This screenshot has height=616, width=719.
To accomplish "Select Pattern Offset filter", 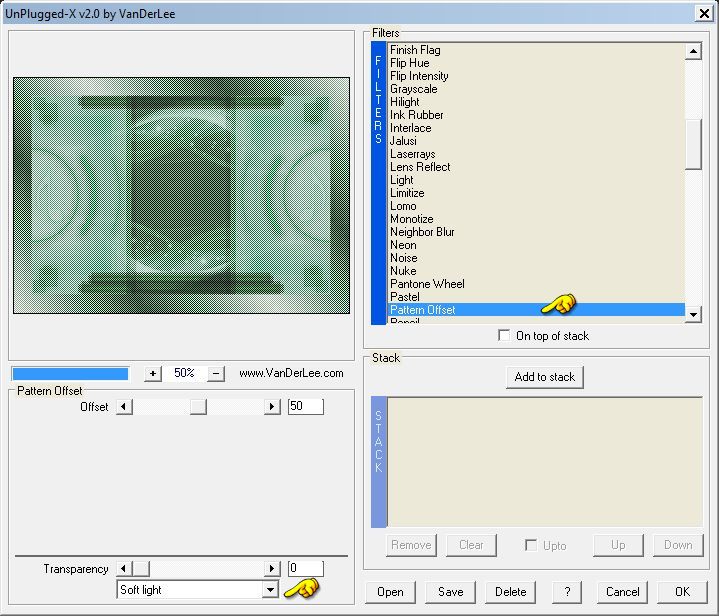I will [x=536, y=310].
